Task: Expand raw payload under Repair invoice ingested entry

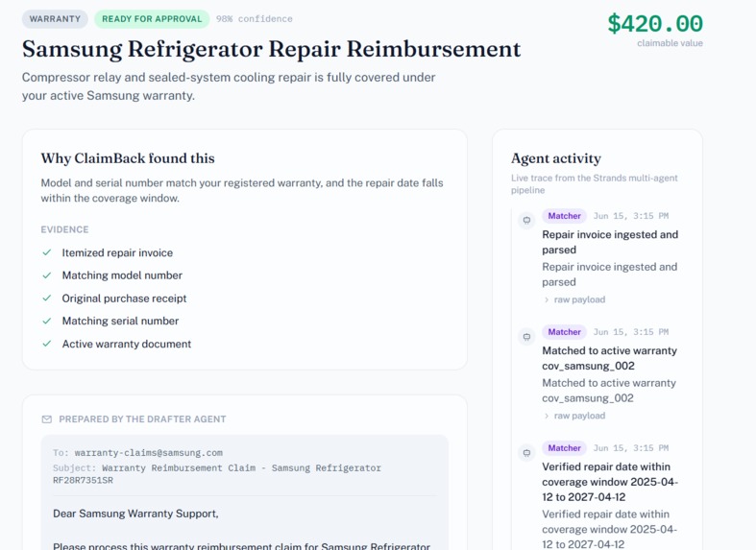Action: (574, 299)
